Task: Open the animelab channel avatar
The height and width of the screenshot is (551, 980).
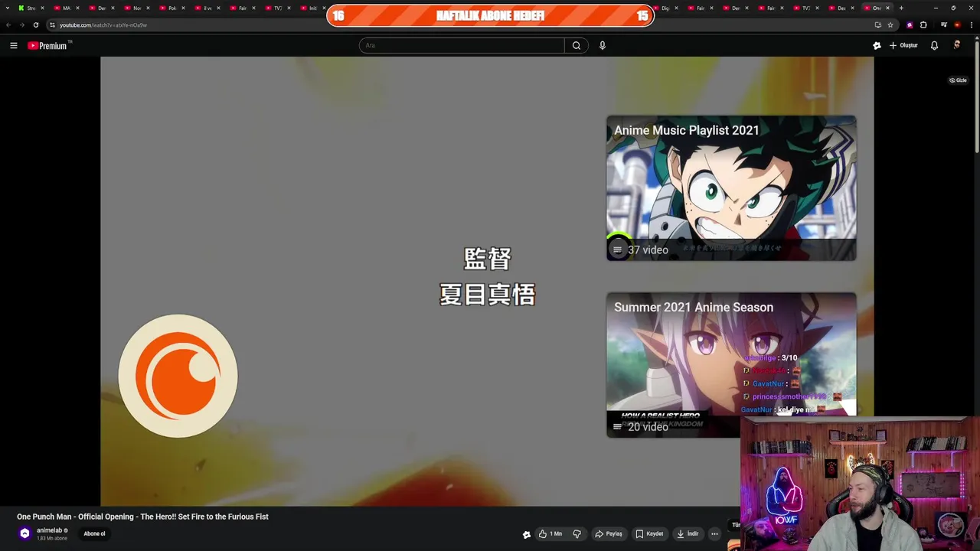Action: point(24,533)
